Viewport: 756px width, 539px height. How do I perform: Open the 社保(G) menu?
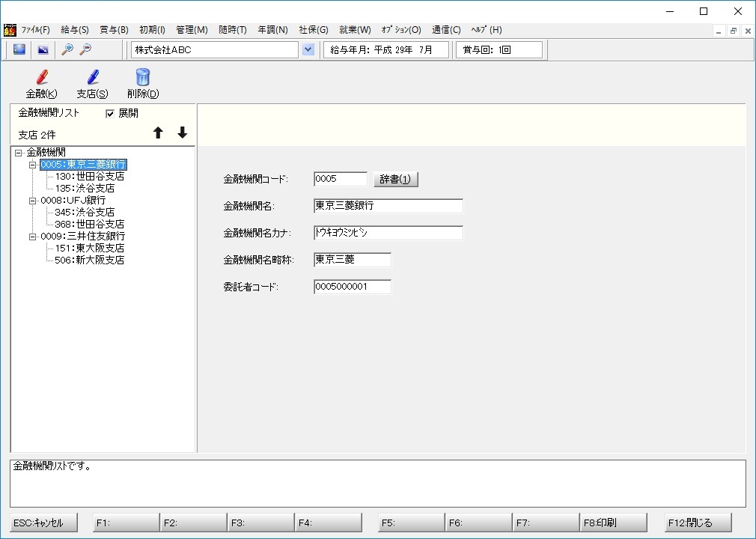click(x=314, y=30)
